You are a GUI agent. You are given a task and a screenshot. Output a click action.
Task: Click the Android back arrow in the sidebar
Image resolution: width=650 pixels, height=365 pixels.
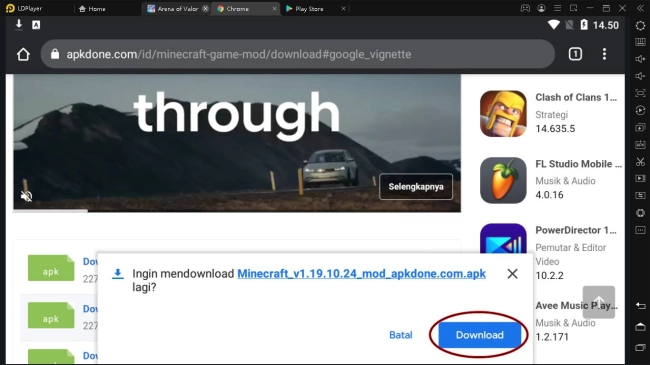640,306
